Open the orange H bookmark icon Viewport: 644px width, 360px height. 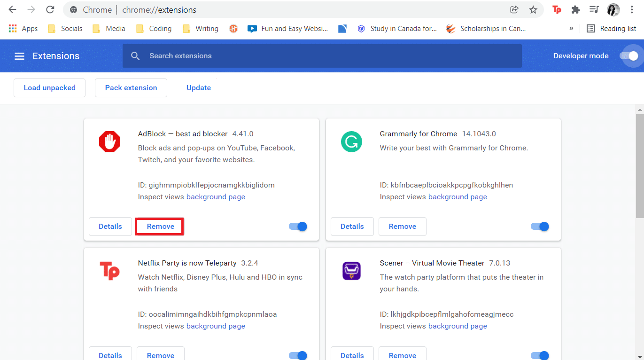(x=233, y=29)
